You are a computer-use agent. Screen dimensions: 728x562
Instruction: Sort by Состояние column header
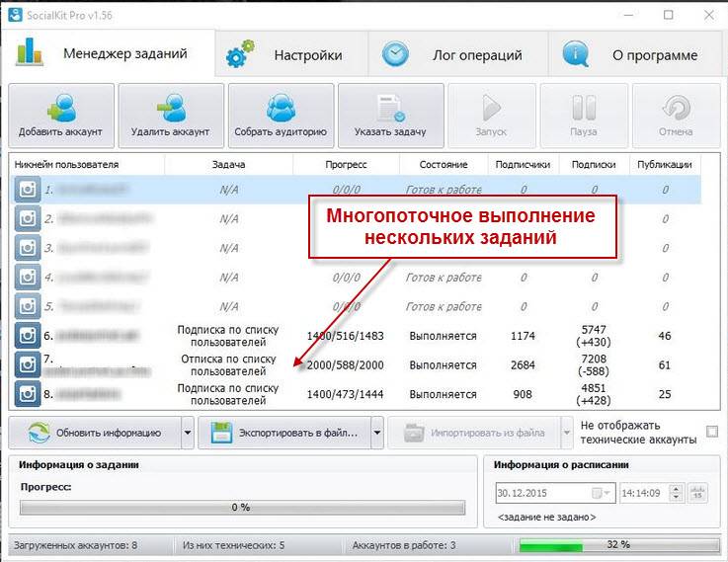(x=444, y=164)
